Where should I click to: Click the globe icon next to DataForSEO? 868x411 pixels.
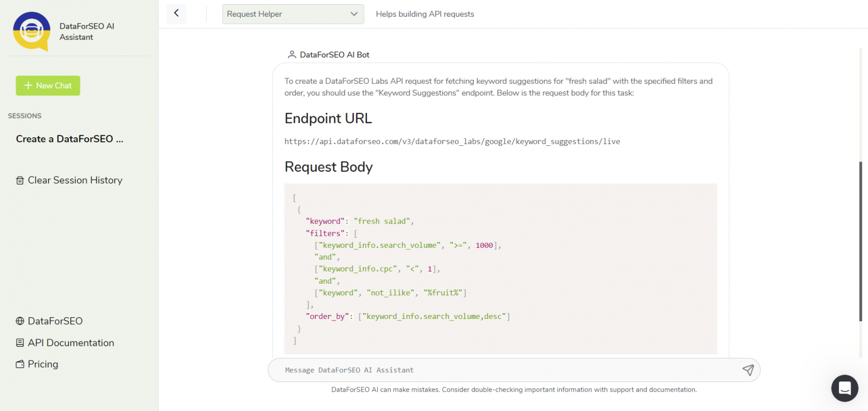coord(20,321)
